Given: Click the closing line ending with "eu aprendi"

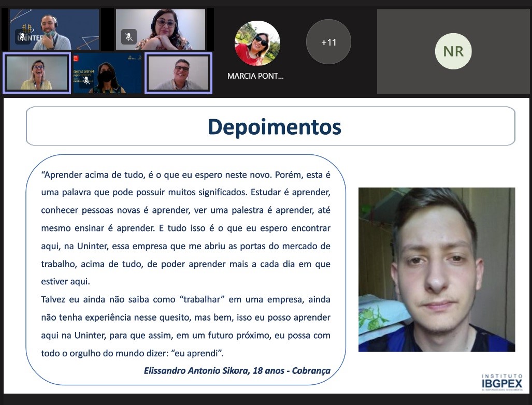Looking at the screenshot, I should point(132,353).
